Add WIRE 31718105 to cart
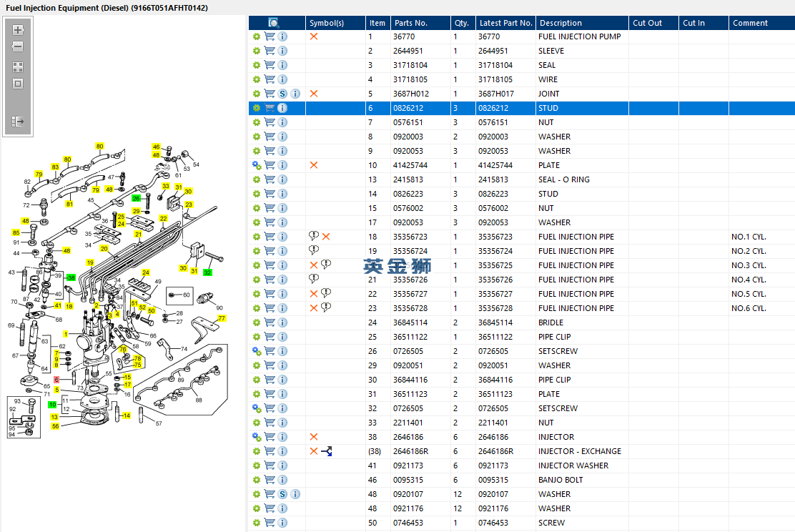 [270, 79]
